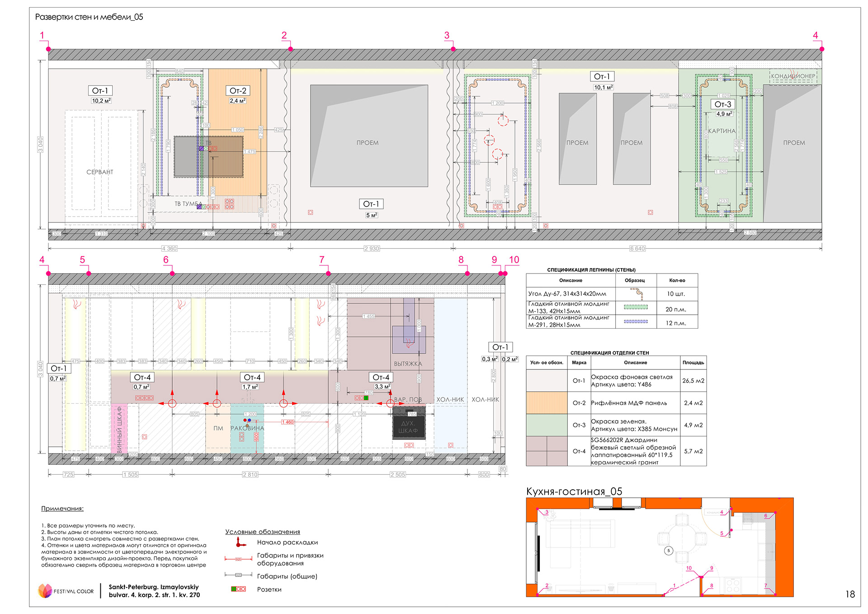This screenshot has width=868, height=614.
Task: Click the 'ХОЛ-НИК' label on the blue panel
Action: click(x=450, y=400)
